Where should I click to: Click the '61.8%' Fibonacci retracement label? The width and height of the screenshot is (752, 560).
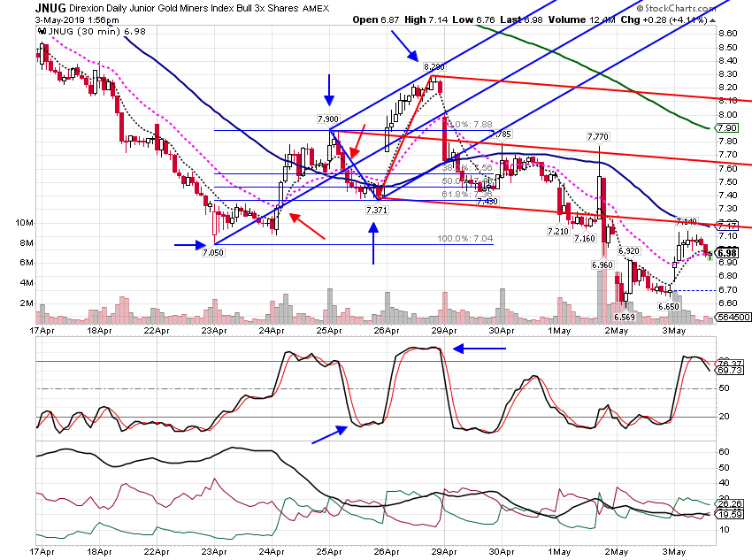point(466,194)
